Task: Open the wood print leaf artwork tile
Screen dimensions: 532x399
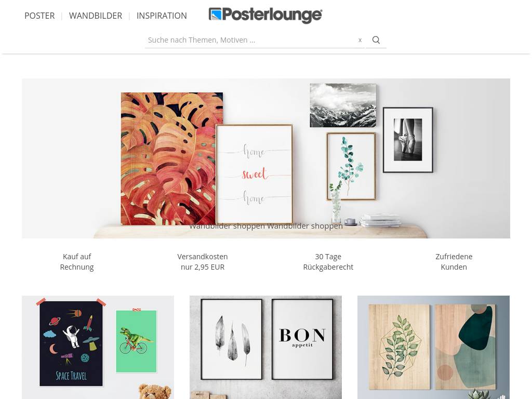Action: pos(433,347)
